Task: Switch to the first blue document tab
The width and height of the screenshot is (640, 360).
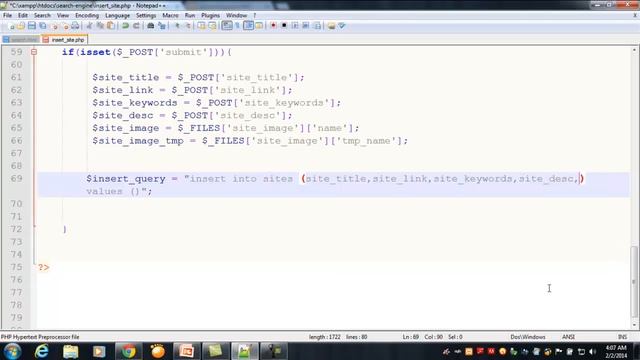Action: tap(21, 40)
